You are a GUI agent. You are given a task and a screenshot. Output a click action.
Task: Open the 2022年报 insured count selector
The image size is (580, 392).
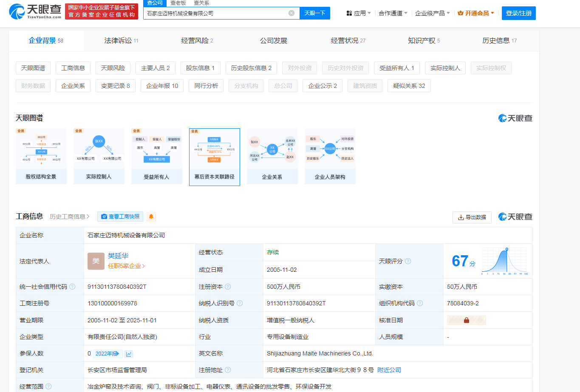[x=108, y=354]
